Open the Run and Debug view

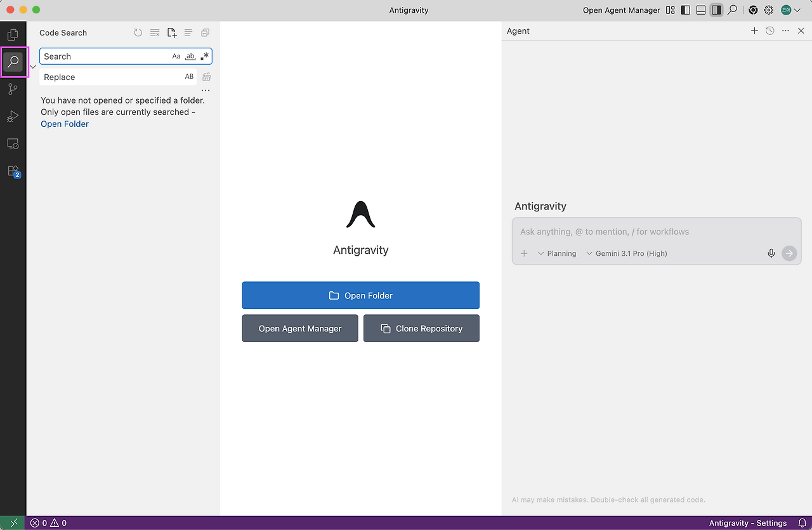point(13,117)
